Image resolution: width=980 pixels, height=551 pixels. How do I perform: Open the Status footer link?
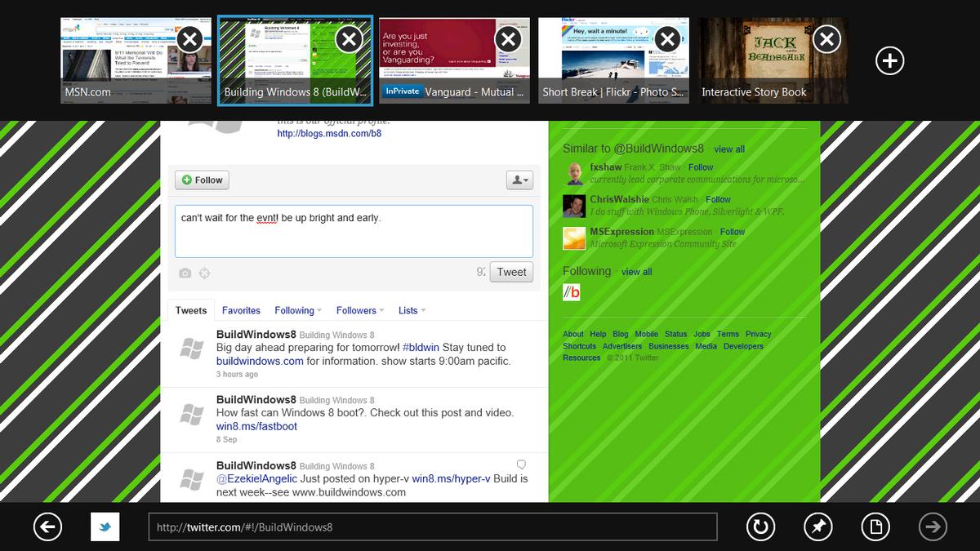pos(676,334)
